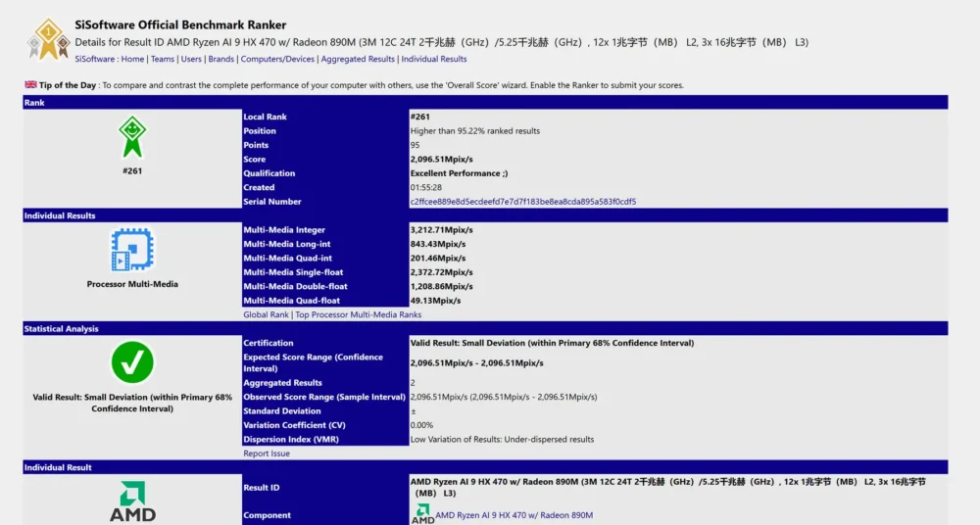980x525 pixels.
Task: Click the Statistical Analysis section header
Action: click(x=486, y=329)
